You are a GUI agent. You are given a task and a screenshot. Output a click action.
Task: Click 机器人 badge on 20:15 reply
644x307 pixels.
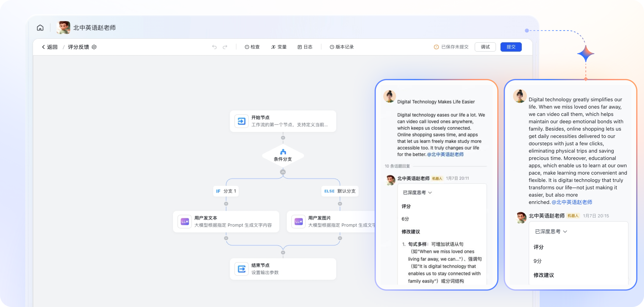[573, 216]
